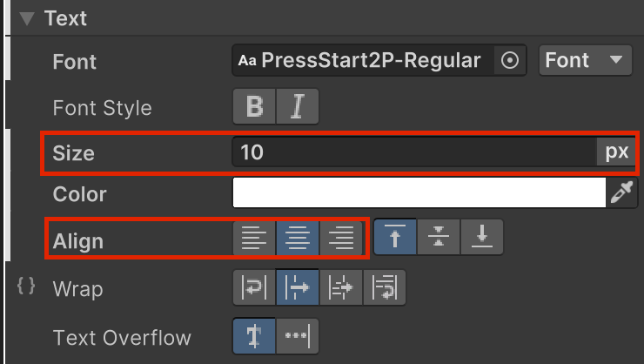Screen dimensions: 644x364
Task: Align text vertically to top
Action: (395, 238)
